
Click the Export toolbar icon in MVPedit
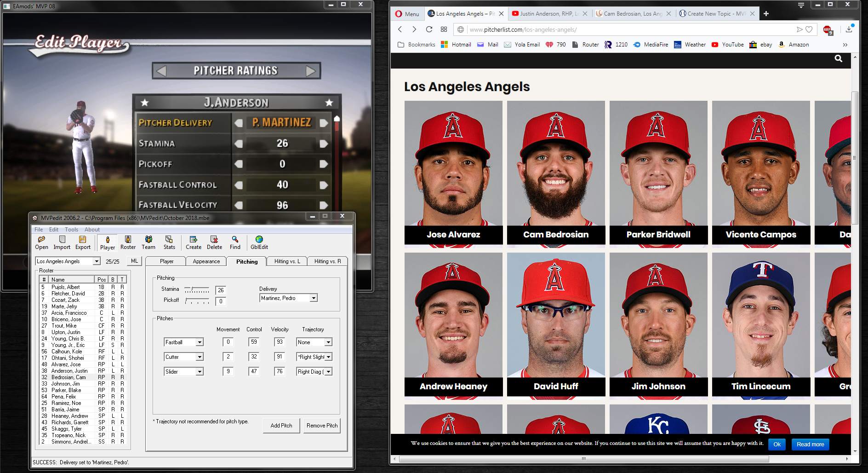pos(83,242)
